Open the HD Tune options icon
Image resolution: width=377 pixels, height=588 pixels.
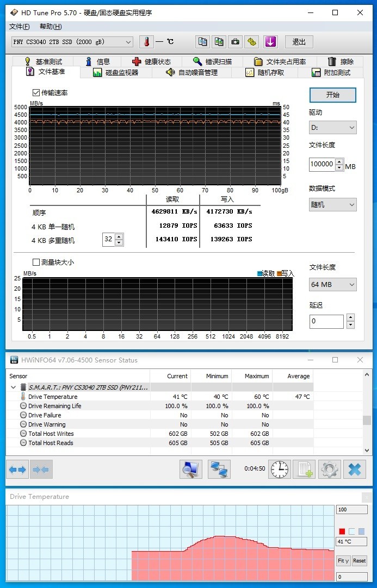coord(251,42)
